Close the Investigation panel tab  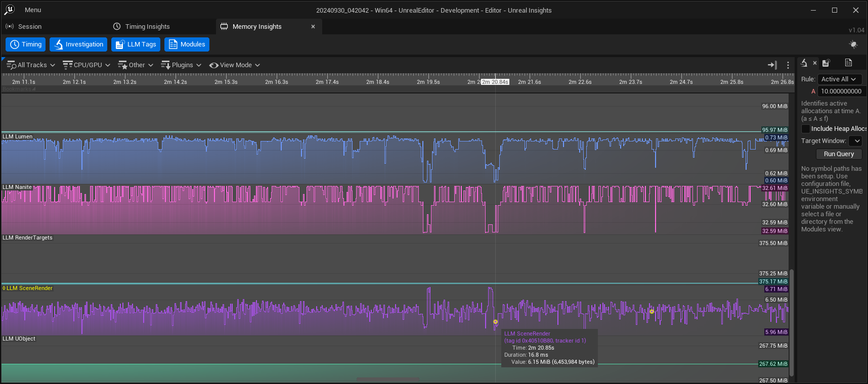pyautogui.click(x=814, y=63)
